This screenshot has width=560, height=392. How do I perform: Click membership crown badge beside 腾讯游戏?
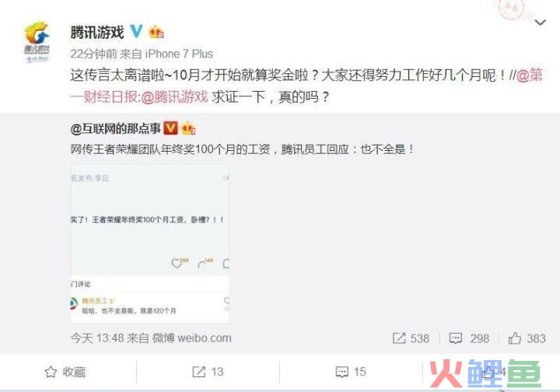point(156,32)
